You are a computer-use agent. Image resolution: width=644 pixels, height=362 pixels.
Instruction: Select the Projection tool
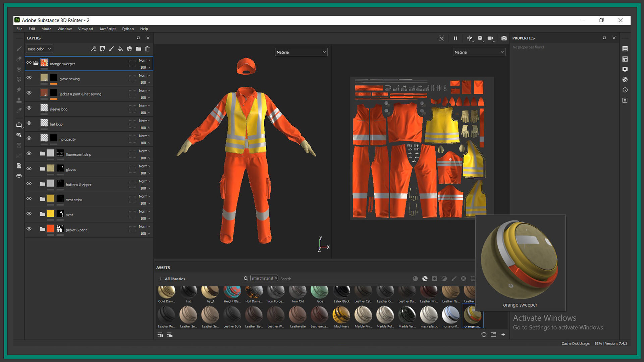19,69
